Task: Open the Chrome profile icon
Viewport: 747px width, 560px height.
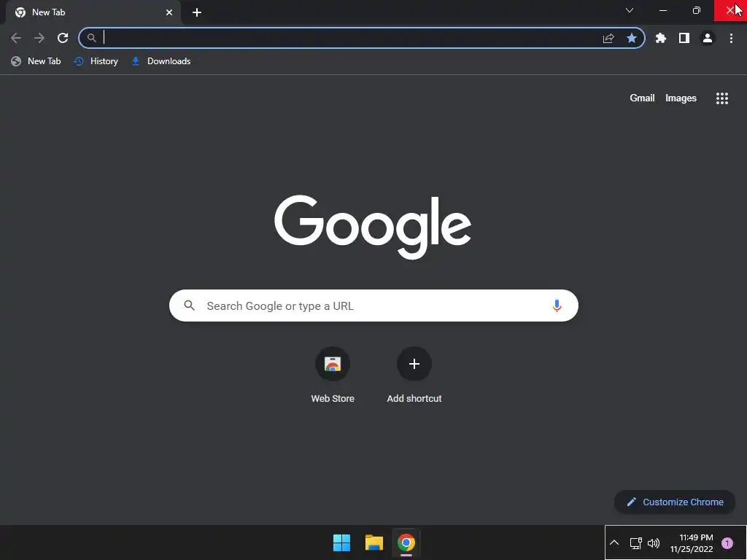Action: pyautogui.click(x=708, y=38)
